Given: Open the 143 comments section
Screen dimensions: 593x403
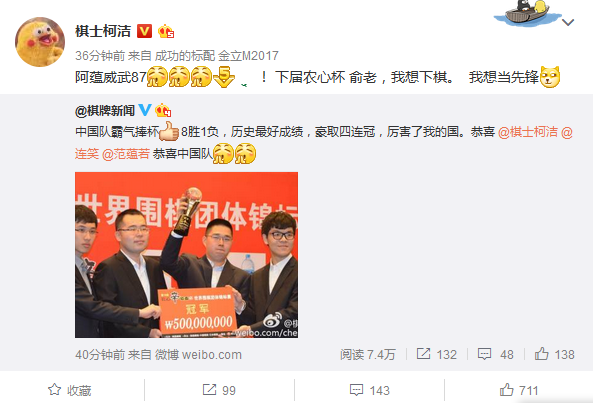Looking at the screenshot, I should (x=369, y=390).
